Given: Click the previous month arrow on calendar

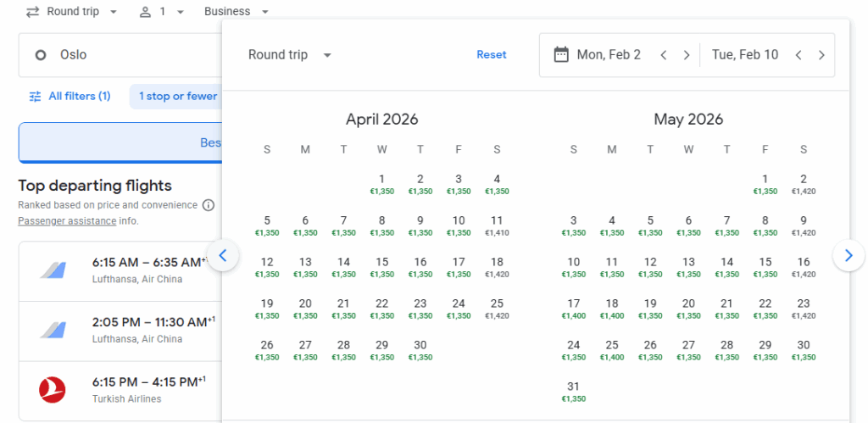Looking at the screenshot, I should click(223, 255).
